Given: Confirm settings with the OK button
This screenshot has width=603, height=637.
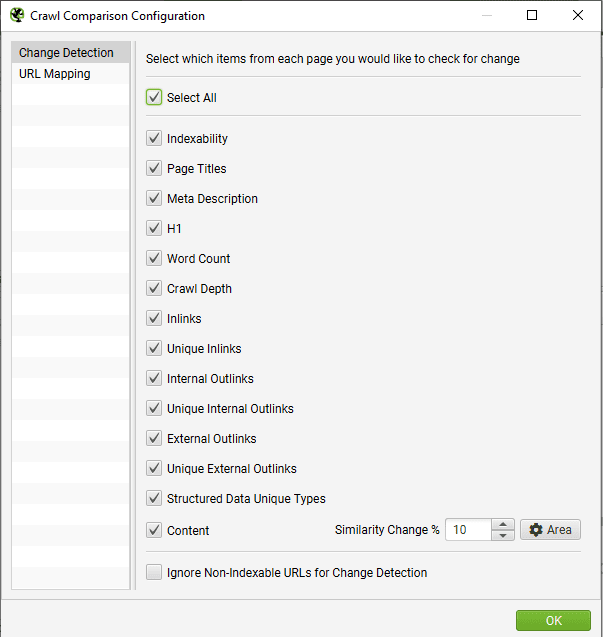Looking at the screenshot, I should [x=553, y=620].
